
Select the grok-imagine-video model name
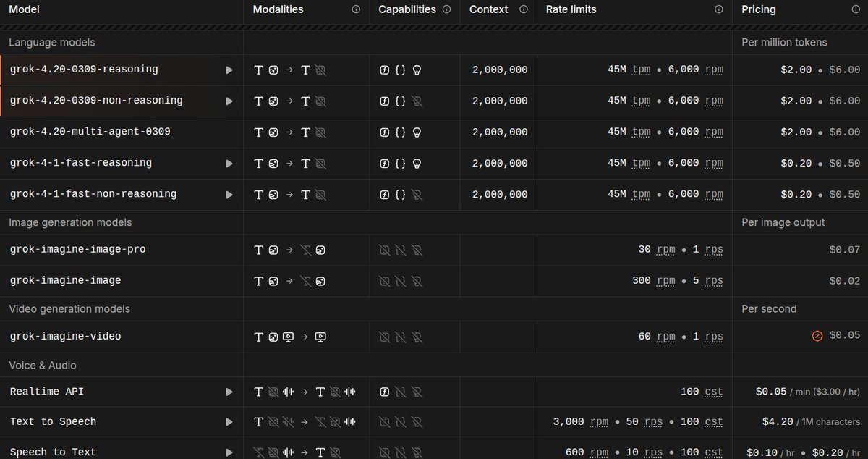[66, 336]
